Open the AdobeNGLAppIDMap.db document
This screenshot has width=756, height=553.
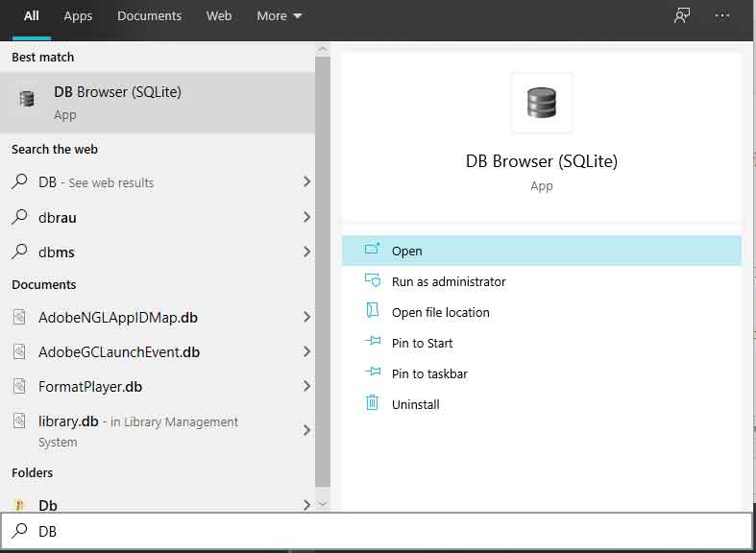(x=158, y=318)
